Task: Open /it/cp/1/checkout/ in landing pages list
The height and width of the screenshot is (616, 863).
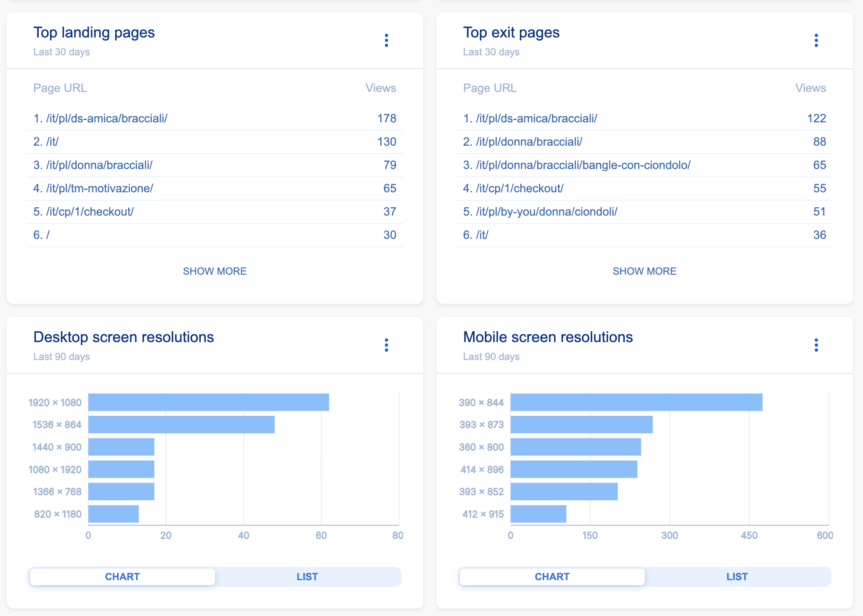Action: (90, 212)
